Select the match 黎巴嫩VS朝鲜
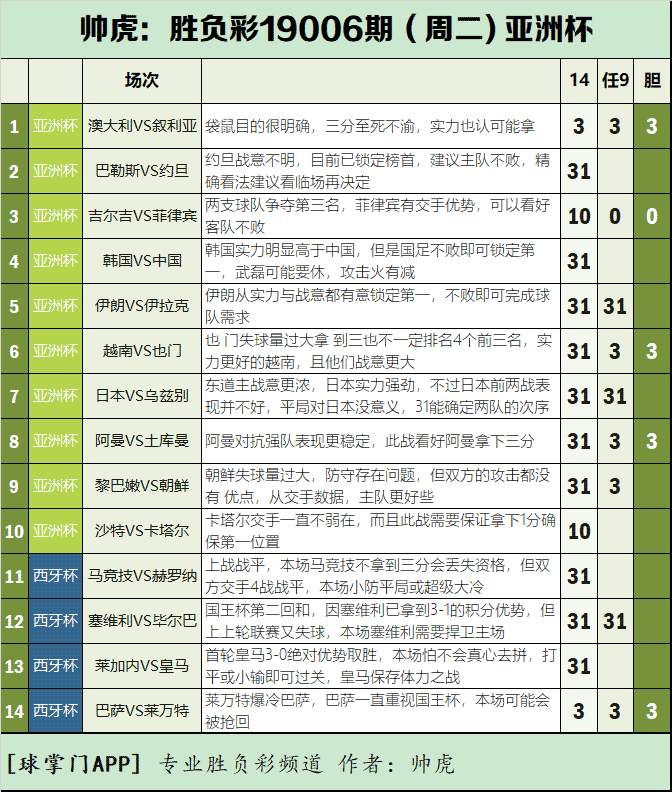 coord(142,486)
